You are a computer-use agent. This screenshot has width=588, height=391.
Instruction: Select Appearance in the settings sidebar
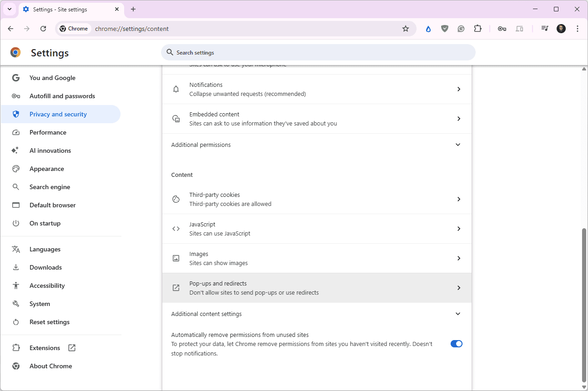point(46,169)
